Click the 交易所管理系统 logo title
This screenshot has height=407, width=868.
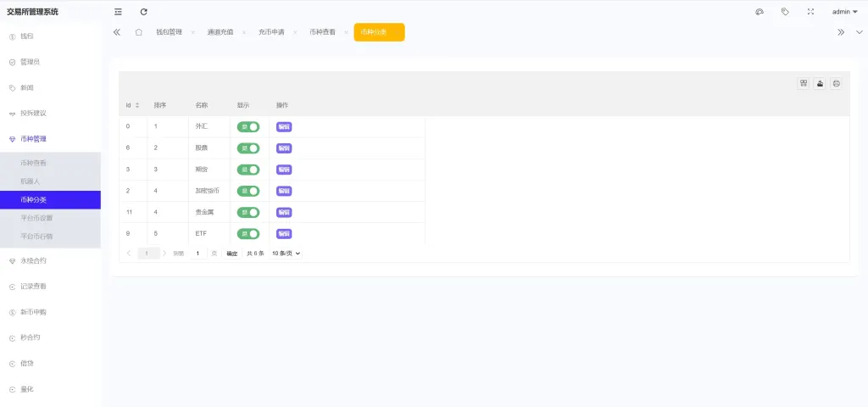(32, 12)
